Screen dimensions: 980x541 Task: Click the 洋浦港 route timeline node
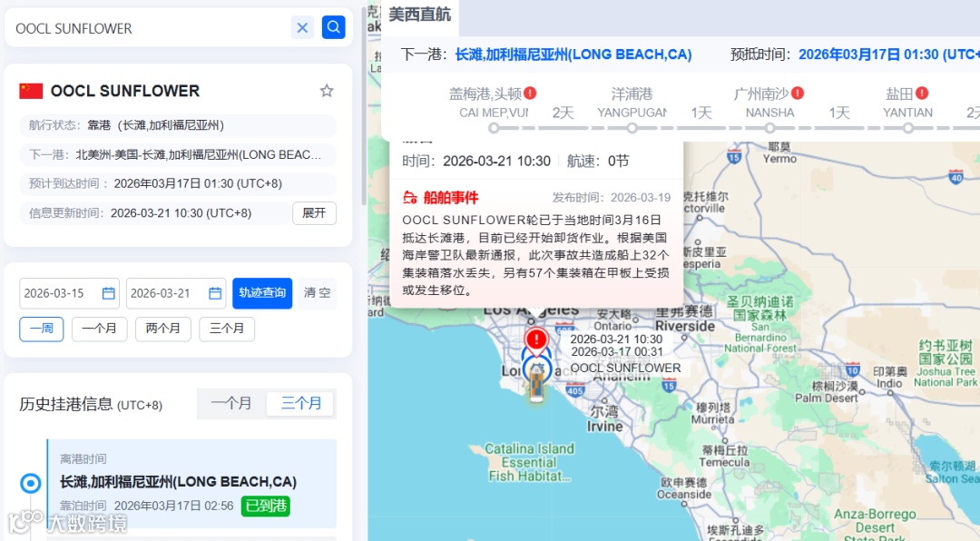point(632,128)
